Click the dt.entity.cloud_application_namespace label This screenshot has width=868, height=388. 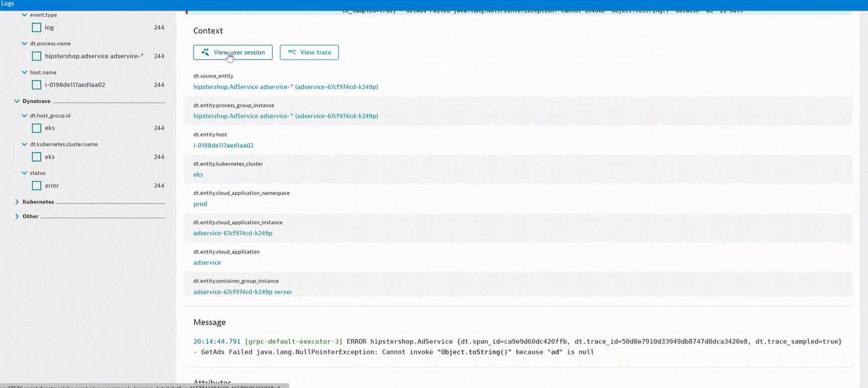pos(242,193)
